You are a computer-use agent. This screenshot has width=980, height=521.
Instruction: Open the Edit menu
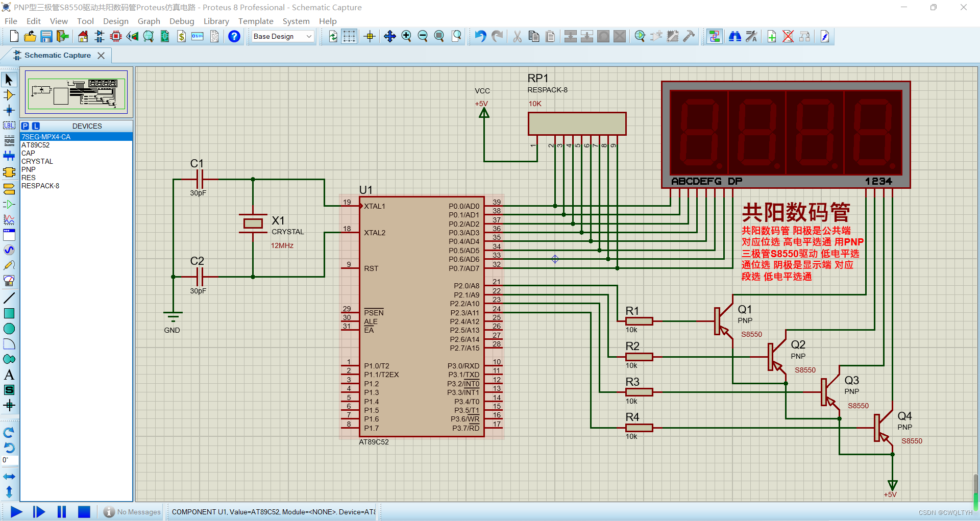pyautogui.click(x=34, y=21)
